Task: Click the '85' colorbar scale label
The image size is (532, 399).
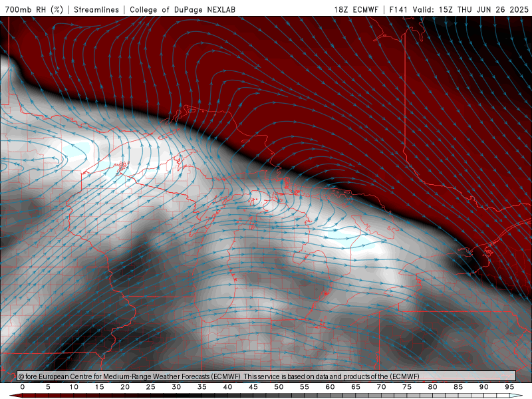Action: [x=458, y=387]
